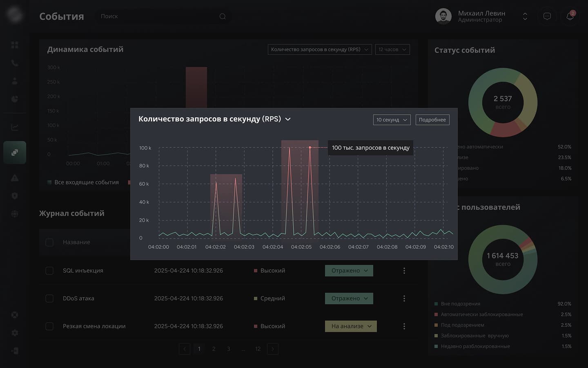Go to page 12 in pagination
Screen dimensions: 588x368
pyautogui.click(x=258, y=349)
